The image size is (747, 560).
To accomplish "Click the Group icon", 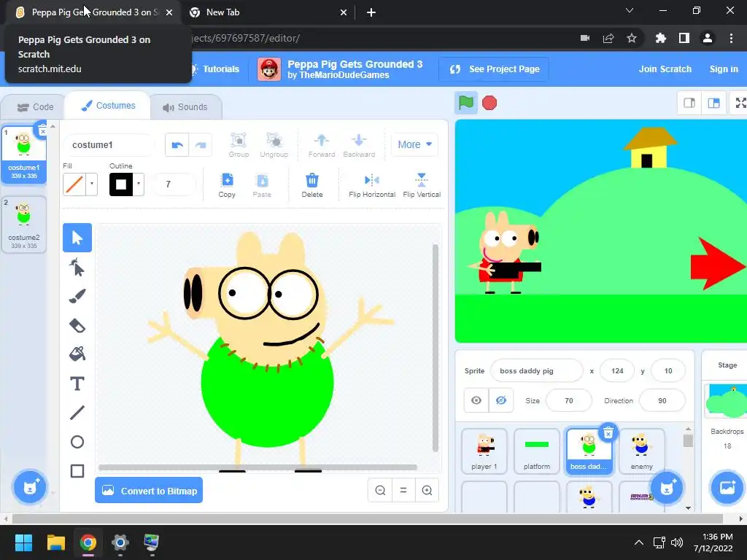I will point(239,145).
